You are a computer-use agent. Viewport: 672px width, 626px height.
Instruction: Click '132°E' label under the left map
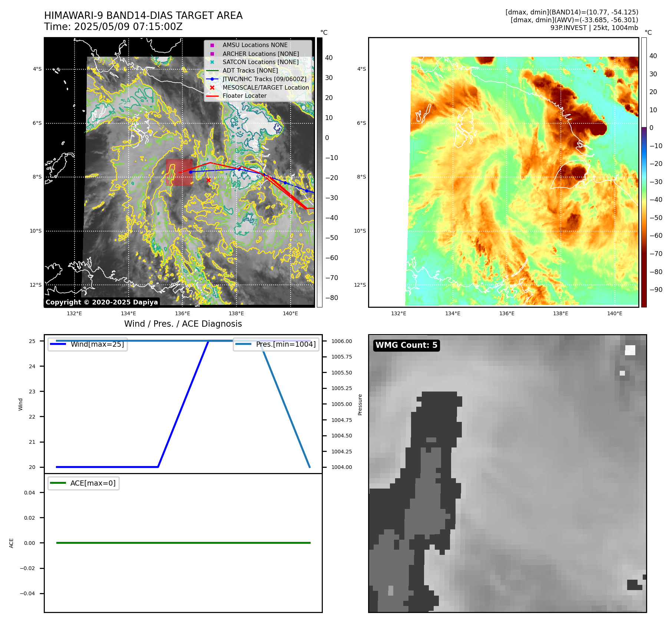(x=75, y=313)
